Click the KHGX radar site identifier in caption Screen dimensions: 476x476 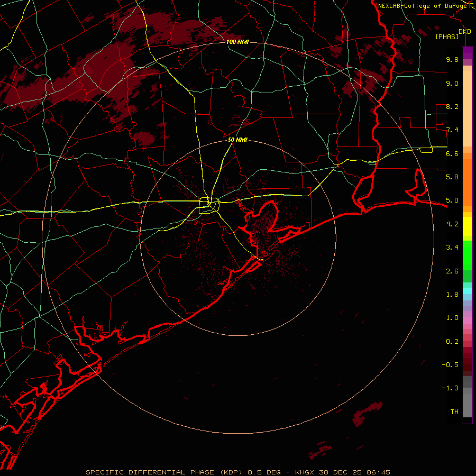305,472
